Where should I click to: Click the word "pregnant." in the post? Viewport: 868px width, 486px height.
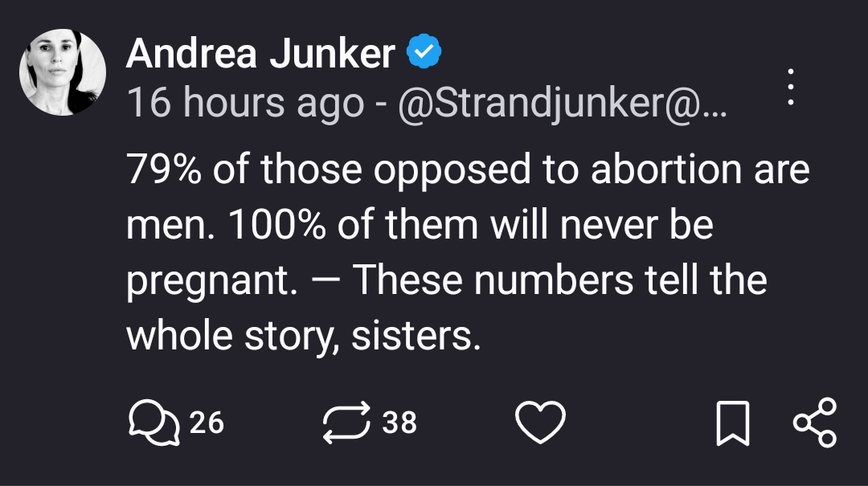(212, 280)
